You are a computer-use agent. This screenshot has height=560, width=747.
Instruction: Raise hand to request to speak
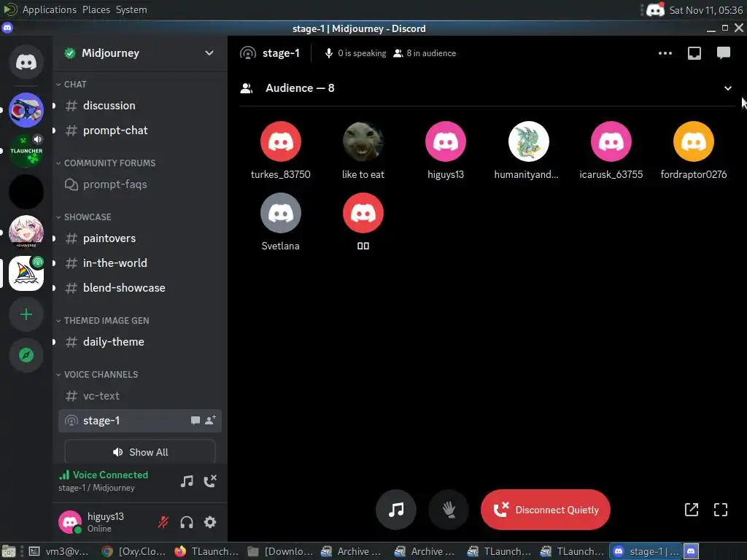point(449,510)
